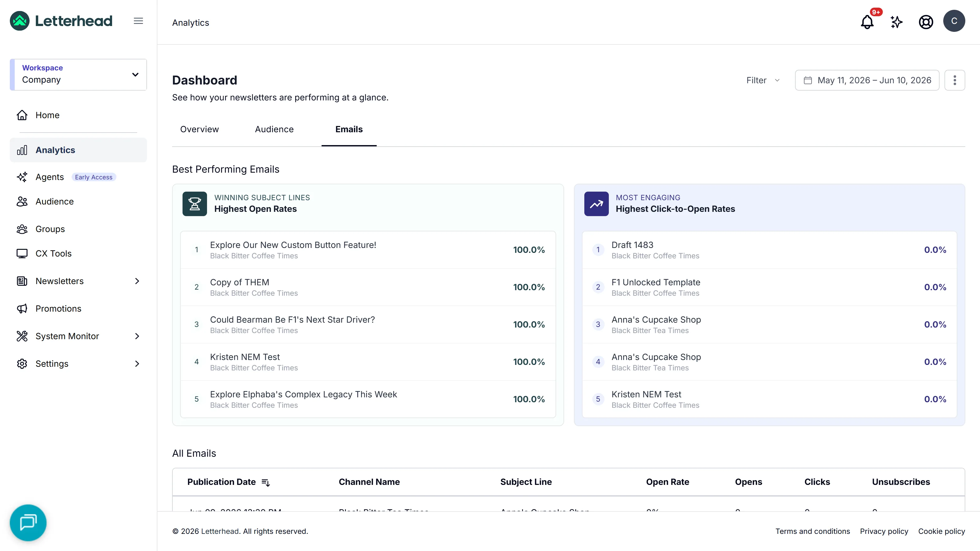Open the help lifebuoy icon
This screenshot has height=551, width=980.
[x=925, y=22]
